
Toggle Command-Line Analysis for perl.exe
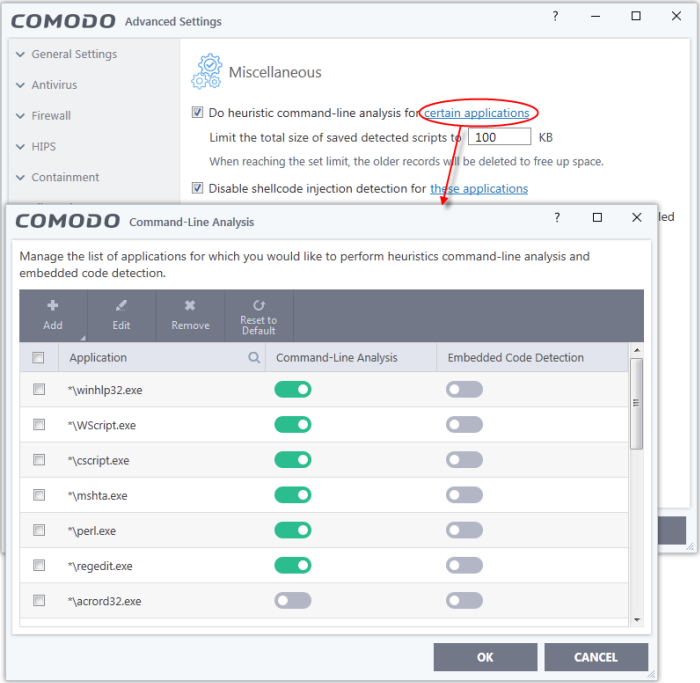click(x=293, y=530)
